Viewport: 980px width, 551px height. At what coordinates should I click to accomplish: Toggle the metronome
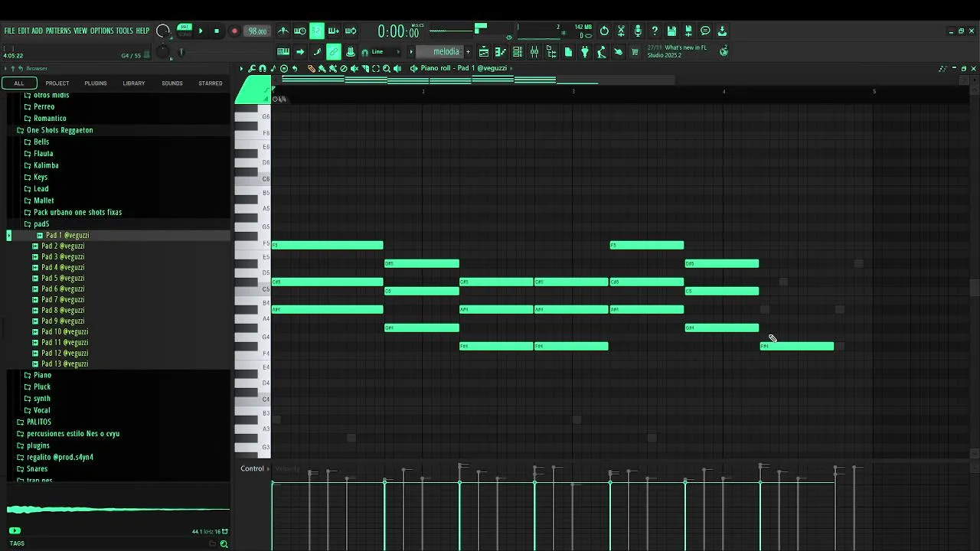pos(283,31)
